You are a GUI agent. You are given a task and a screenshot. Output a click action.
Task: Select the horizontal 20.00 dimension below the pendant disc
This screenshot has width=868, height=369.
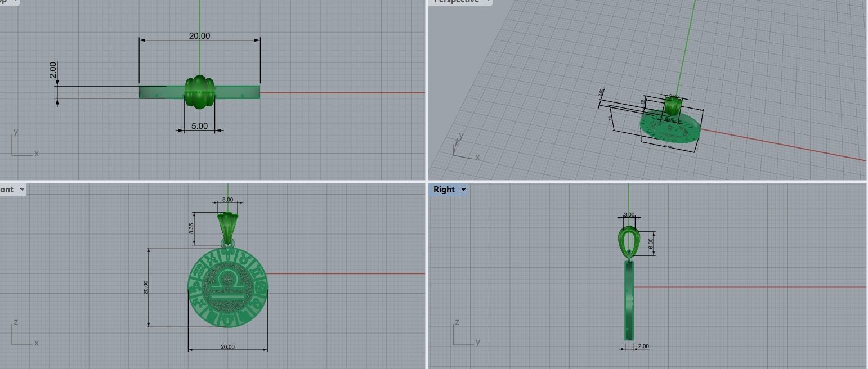pyautogui.click(x=227, y=347)
